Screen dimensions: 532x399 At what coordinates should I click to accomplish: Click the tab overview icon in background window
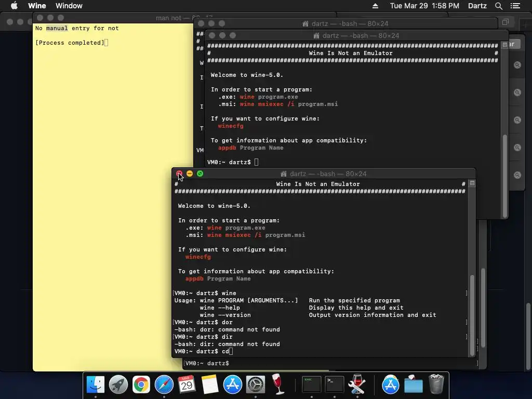click(505, 22)
